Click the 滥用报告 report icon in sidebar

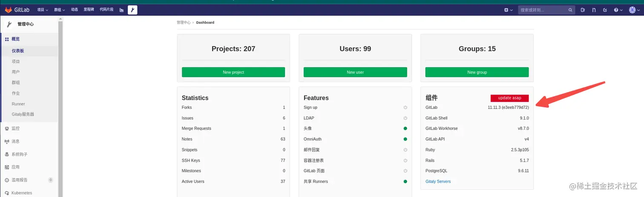coord(7,180)
